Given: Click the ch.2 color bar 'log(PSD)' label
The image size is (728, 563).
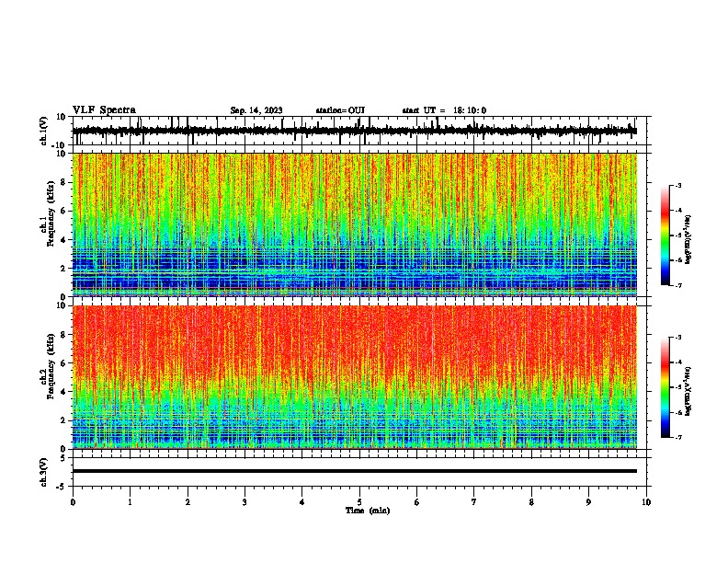Looking at the screenshot, I should pos(688,391).
